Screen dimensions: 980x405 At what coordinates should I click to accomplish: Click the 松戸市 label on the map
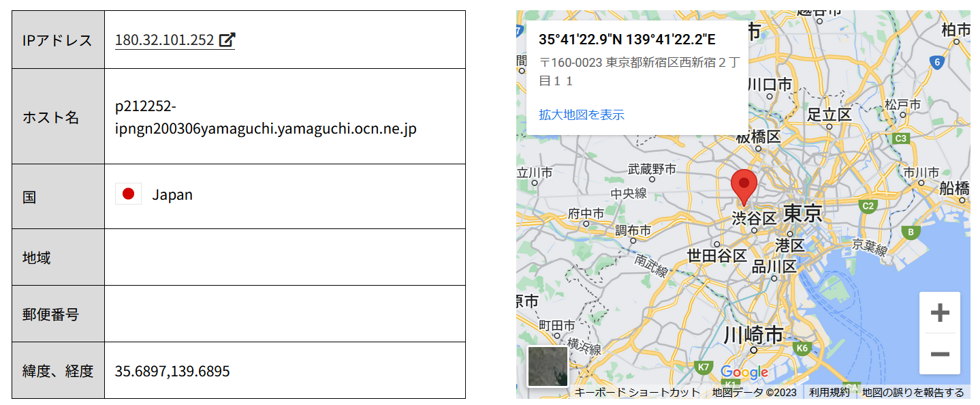click(902, 104)
